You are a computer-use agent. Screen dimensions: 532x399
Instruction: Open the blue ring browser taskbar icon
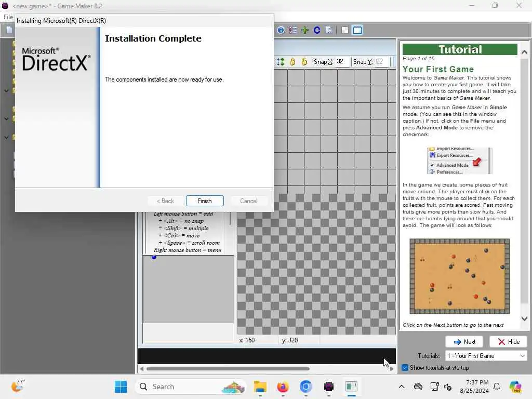click(305, 387)
